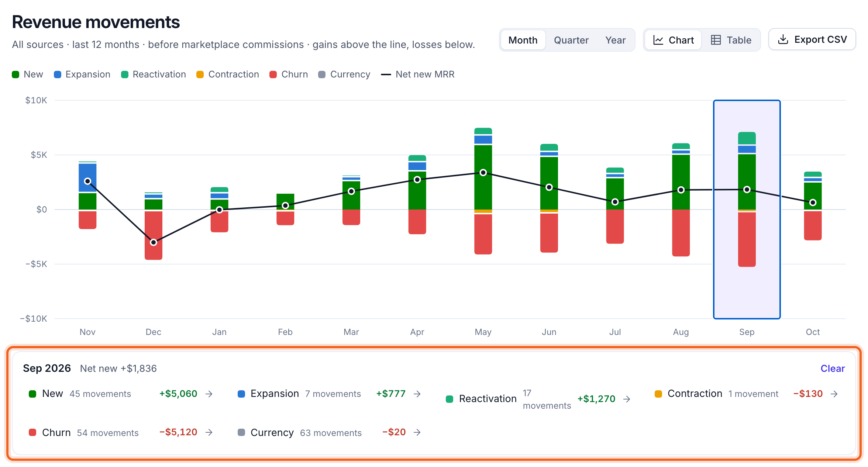The image size is (868, 467).
Task: Click the Jan axis label
Action: [x=219, y=332]
